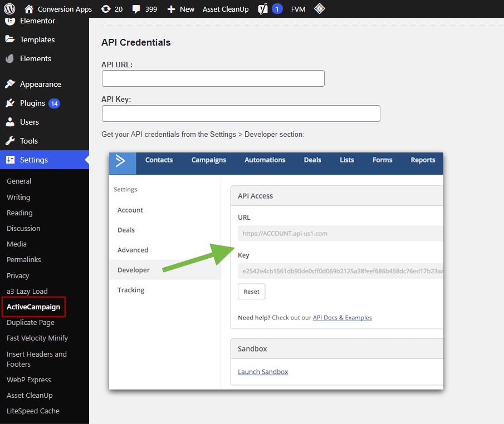Click the updates refresh icon showing 20
Image resolution: width=504 pixels, height=424 pixels.
point(106,9)
